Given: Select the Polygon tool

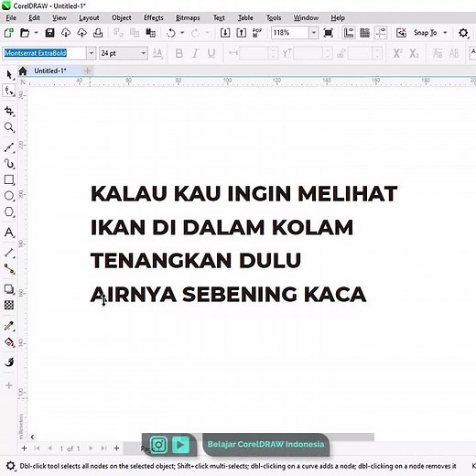Looking at the screenshot, I should click(9, 211).
